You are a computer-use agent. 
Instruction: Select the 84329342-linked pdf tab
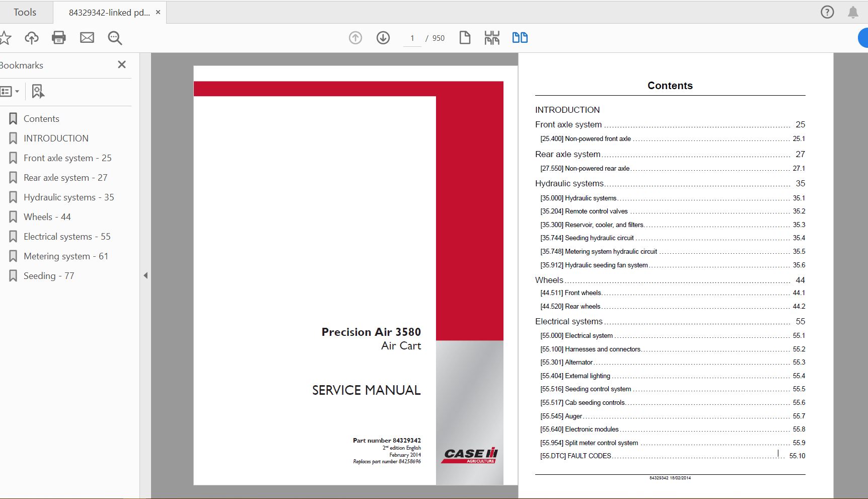click(109, 13)
